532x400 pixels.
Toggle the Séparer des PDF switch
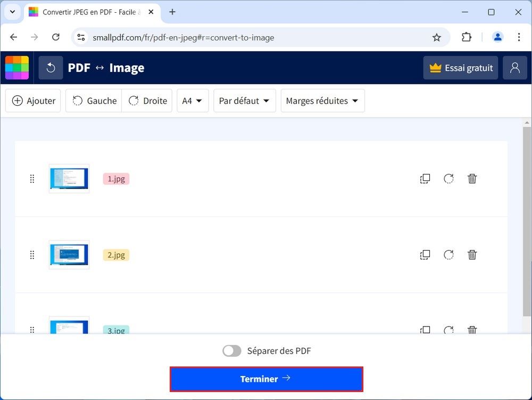232,351
